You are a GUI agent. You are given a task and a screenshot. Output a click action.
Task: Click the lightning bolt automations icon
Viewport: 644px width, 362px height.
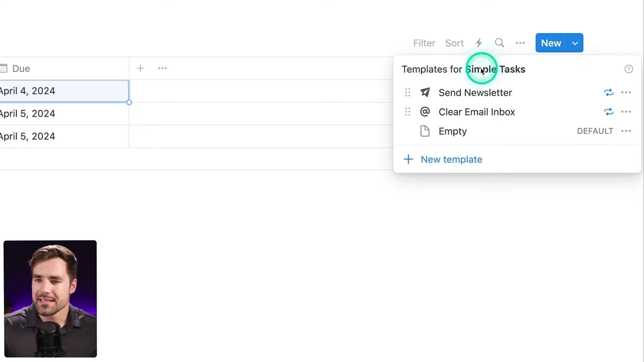tap(478, 43)
